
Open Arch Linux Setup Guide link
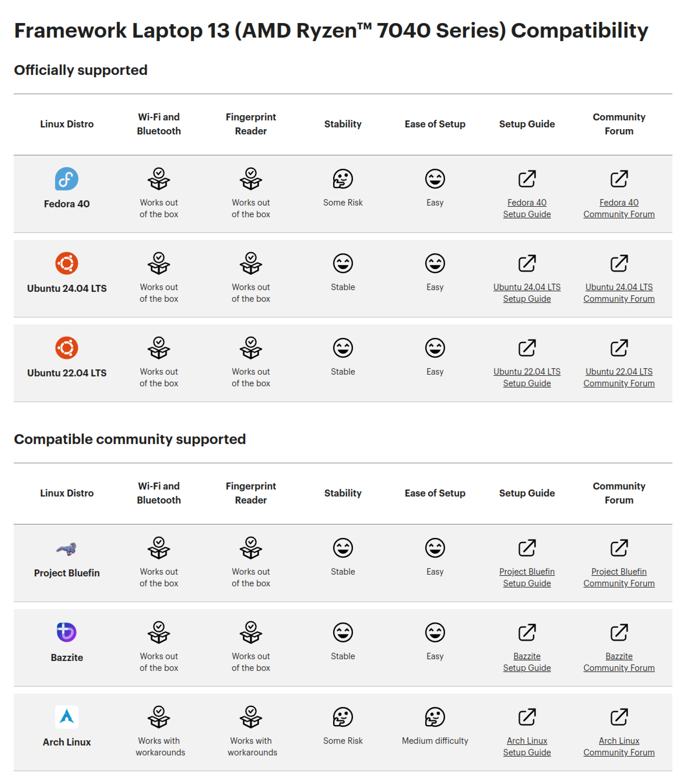click(527, 746)
